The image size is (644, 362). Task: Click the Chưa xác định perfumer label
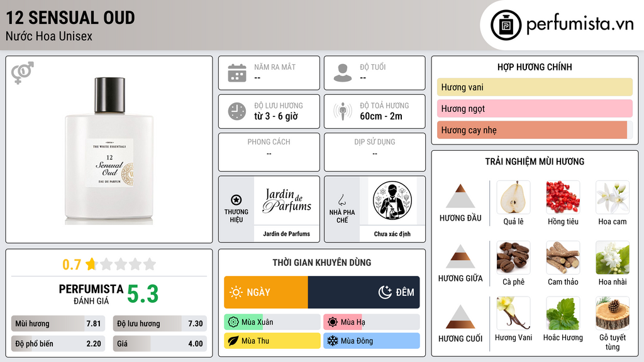coord(392,234)
